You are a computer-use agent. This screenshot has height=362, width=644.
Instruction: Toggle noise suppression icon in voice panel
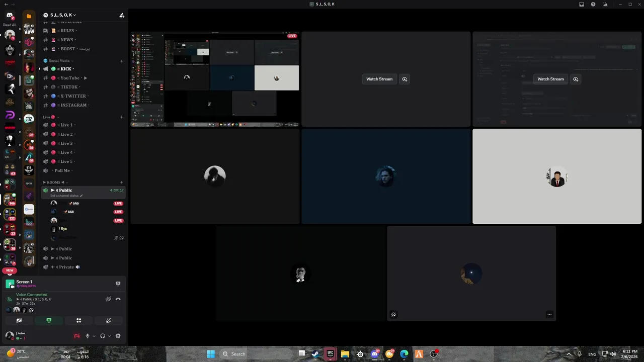point(108,299)
